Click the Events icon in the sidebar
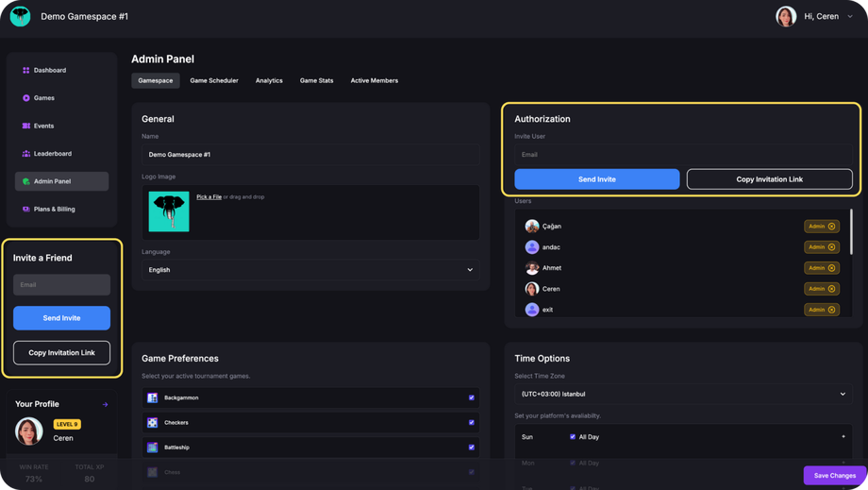This screenshot has height=490, width=868. [x=26, y=126]
